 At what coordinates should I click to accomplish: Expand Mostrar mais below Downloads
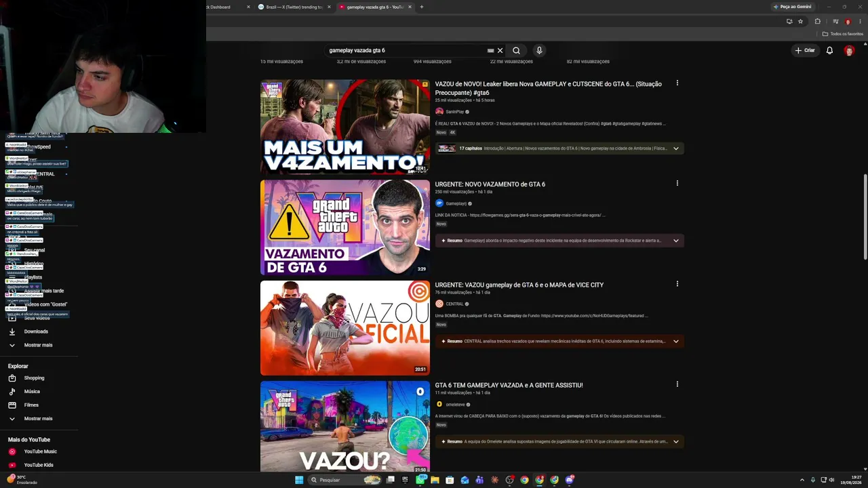pos(39,345)
